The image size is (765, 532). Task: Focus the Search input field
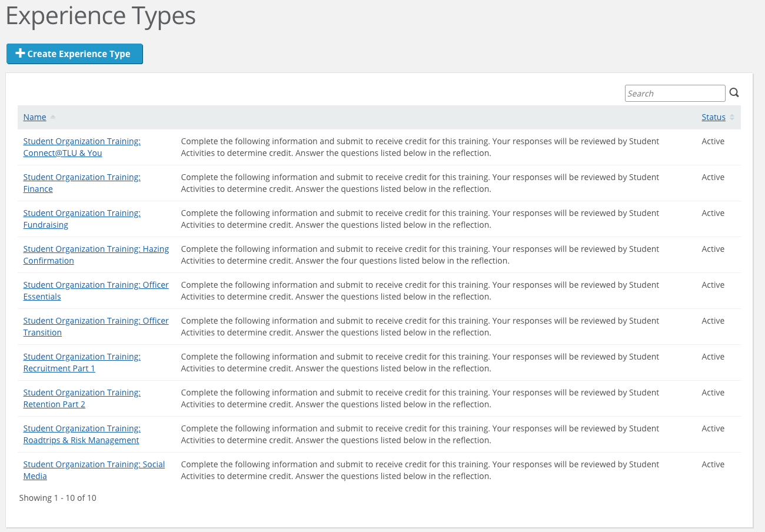pyautogui.click(x=675, y=93)
